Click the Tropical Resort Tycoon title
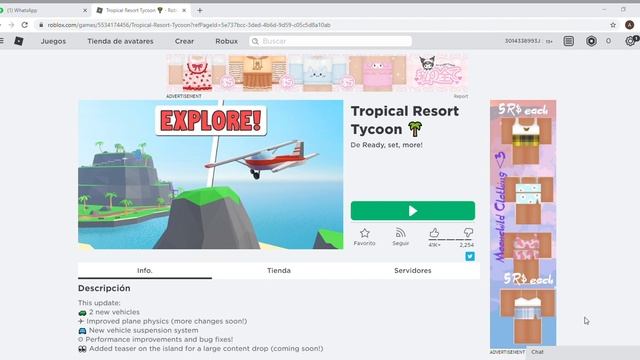This screenshot has height=360, width=640. [404, 120]
